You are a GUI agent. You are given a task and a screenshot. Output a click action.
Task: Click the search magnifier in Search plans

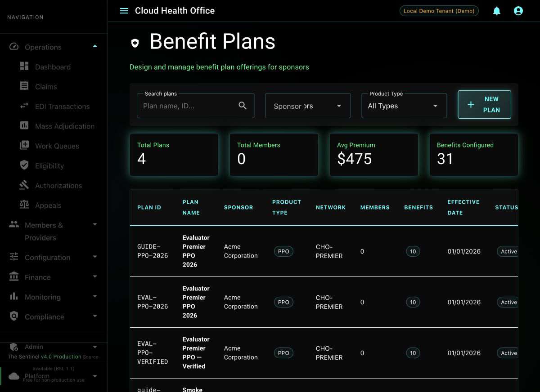pos(243,106)
